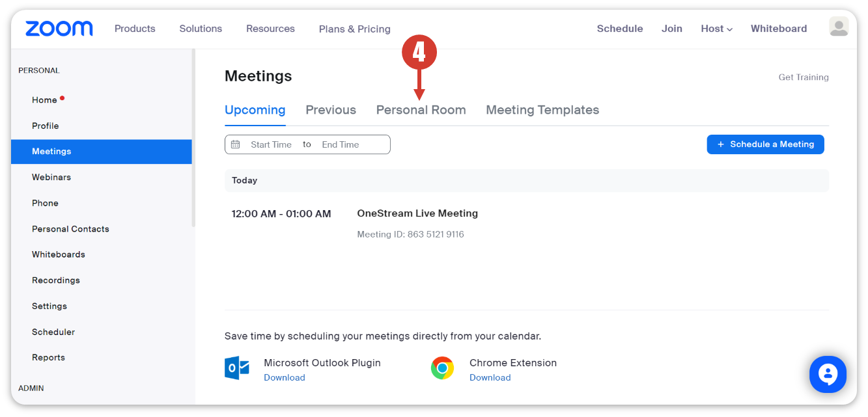Click the Zoom logo in the navbar

click(x=59, y=28)
